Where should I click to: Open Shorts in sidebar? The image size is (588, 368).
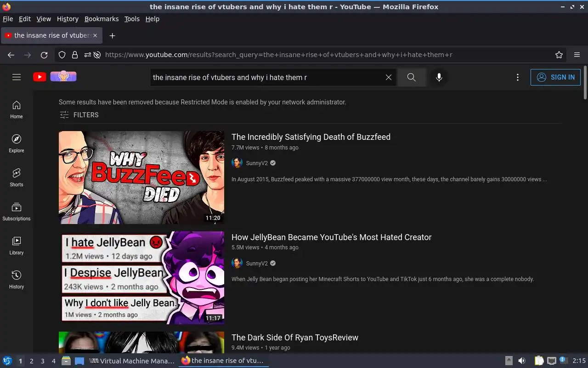point(17,178)
